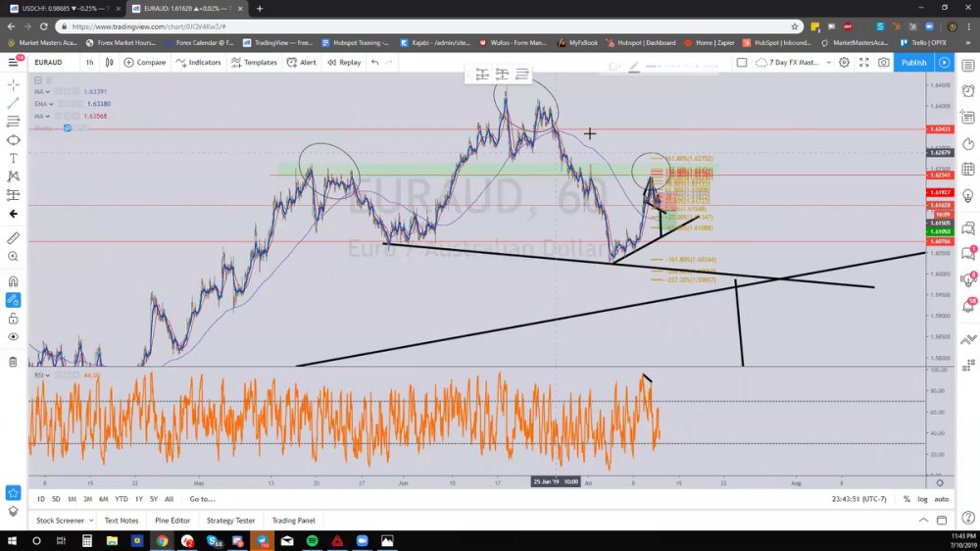
Task: Select the ruler measure tool
Action: pyautogui.click(x=13, y=238)
